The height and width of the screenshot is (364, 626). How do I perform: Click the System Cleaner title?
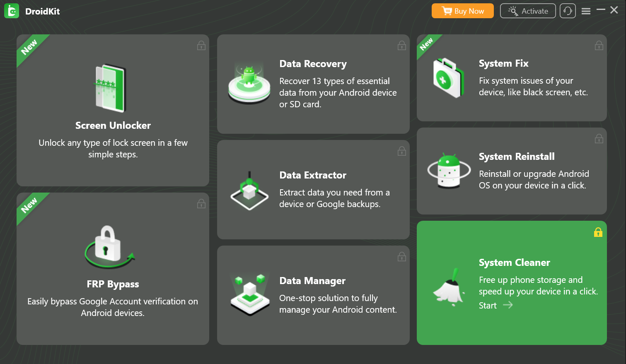(514, 263)
